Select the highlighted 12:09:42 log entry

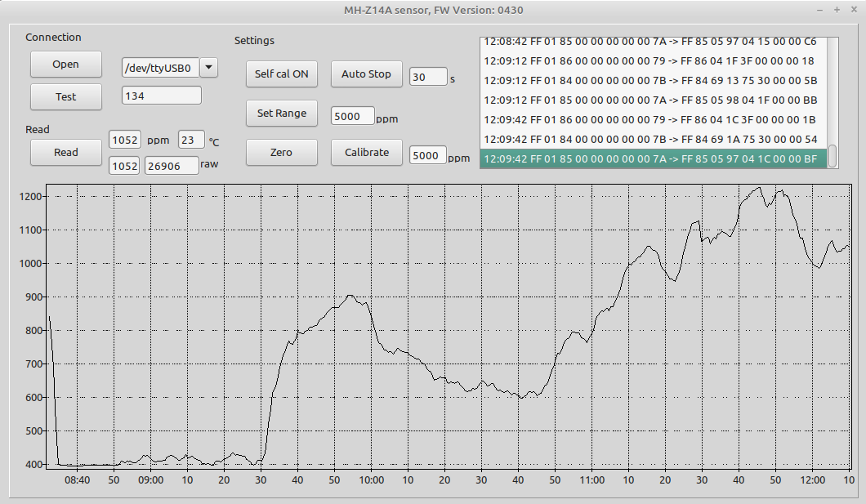pyautogui.click(x=649, y=159)
